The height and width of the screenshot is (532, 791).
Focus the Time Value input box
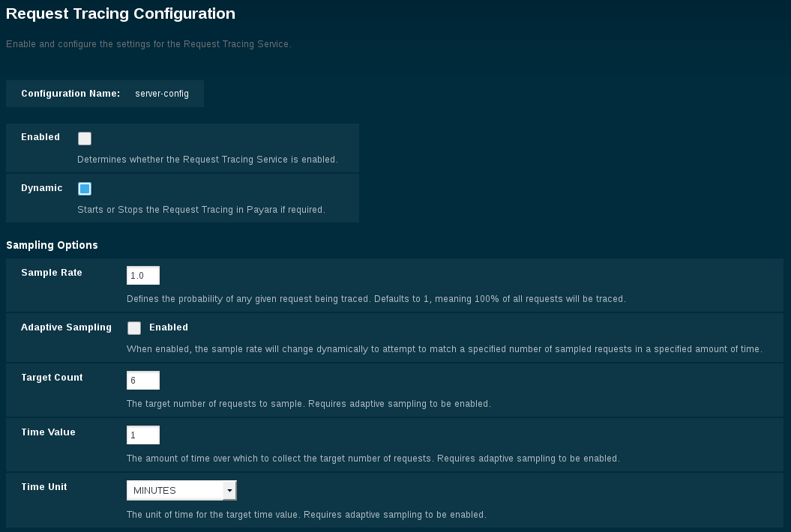(143, 435)
